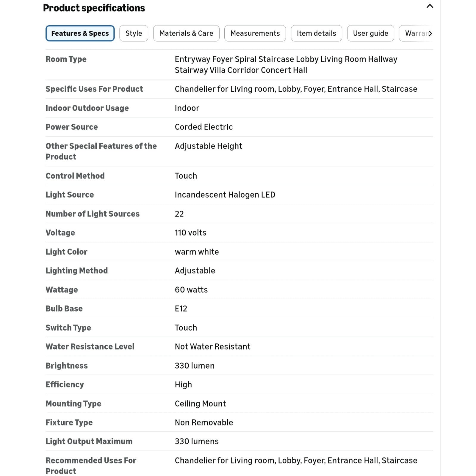476x476 pixels.
Task: Select the Lighting Method label
Action: click(x=76, y=271)
